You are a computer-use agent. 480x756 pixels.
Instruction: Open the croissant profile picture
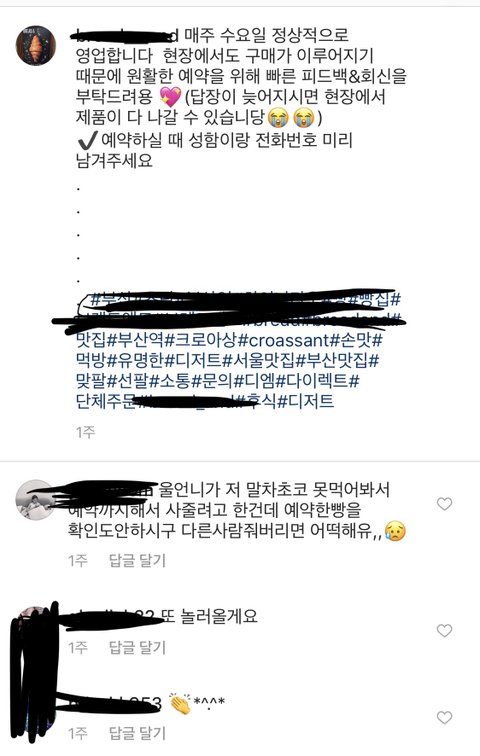pyautogui.click(x=36, y=46)
